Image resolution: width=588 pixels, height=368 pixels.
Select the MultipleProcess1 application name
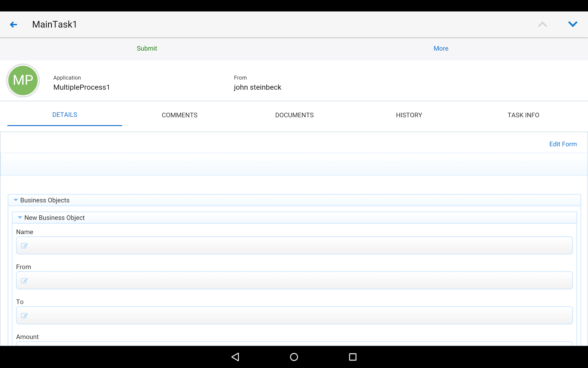coord(82,87)
